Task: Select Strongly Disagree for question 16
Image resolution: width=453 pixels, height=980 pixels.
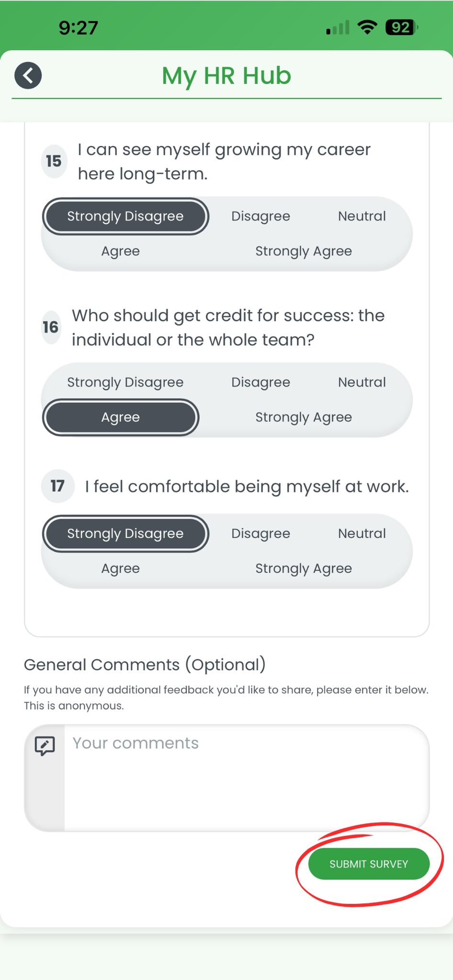Action: click(x=125, y=382)
